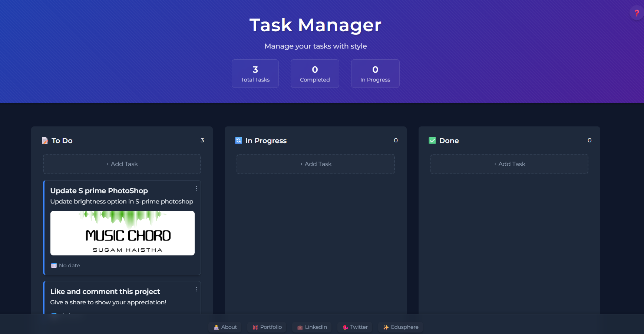Open three-dot menu on Update S prime PhotoShop
The image size is (644, 334).
[x=196, y=188]
